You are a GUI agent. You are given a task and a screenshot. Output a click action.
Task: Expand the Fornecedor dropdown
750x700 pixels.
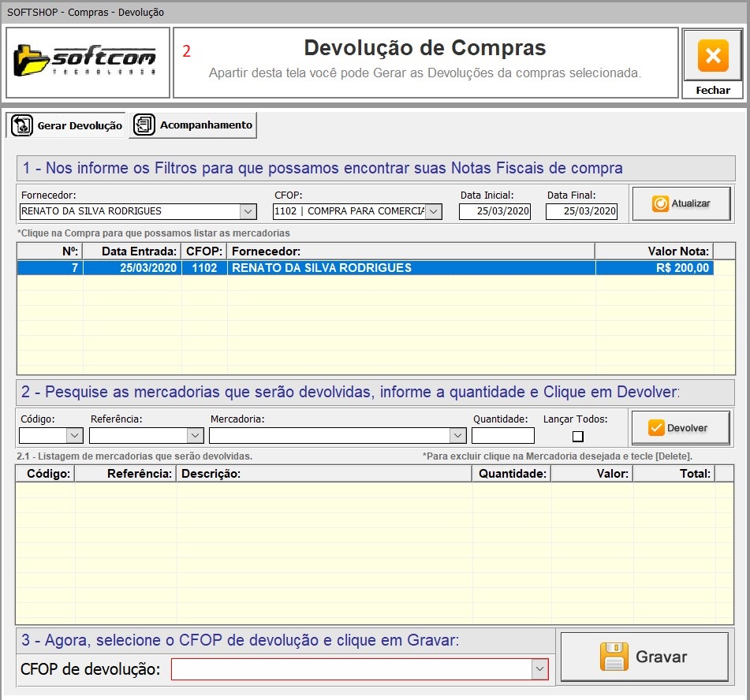(248, 211)
